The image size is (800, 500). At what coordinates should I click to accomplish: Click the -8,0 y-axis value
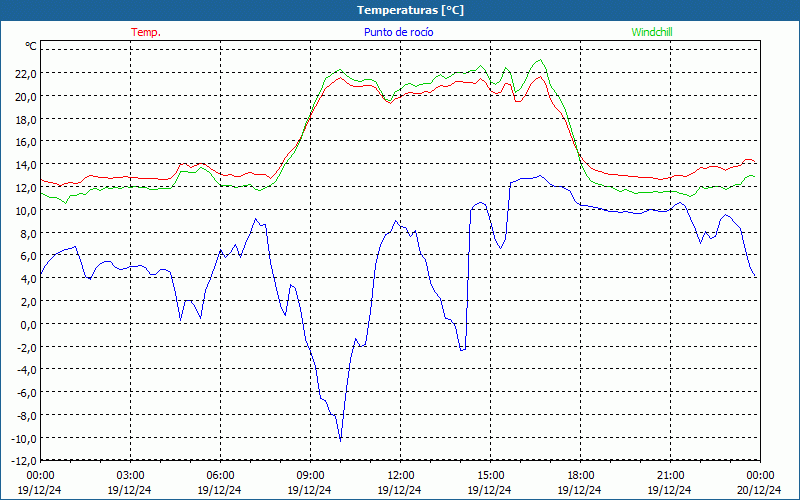pos(27,415)
